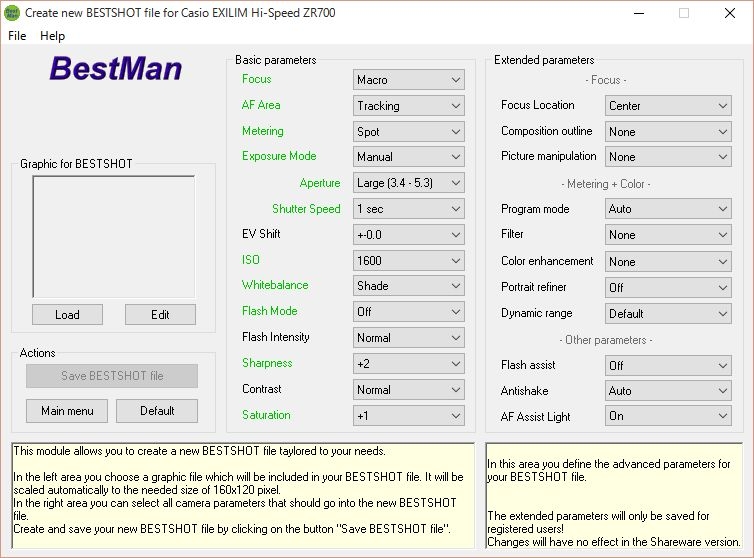Expand the Flash Intensity dropdown
The width and height of the screenshot is (754, 558).
pyautogui.click(x=408, y=338)
